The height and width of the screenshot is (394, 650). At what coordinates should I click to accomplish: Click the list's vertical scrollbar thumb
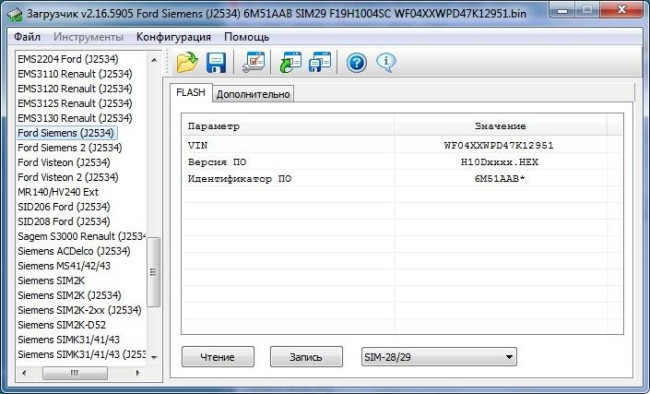[153, 272]
